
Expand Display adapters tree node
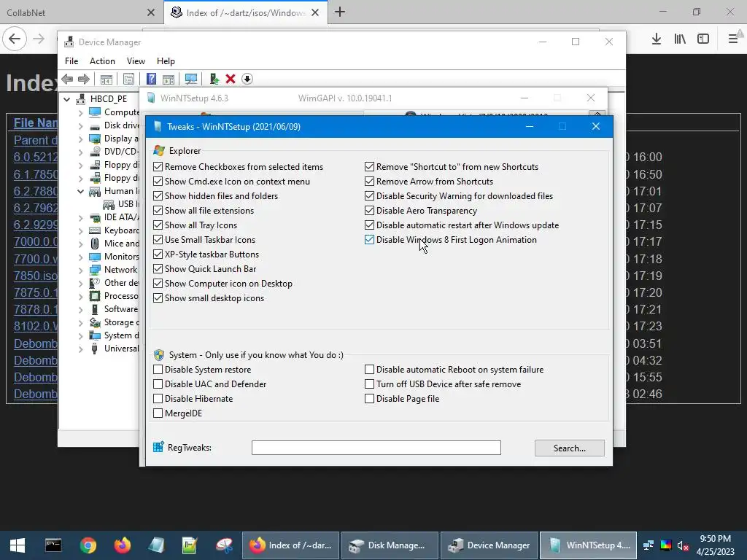80,139
